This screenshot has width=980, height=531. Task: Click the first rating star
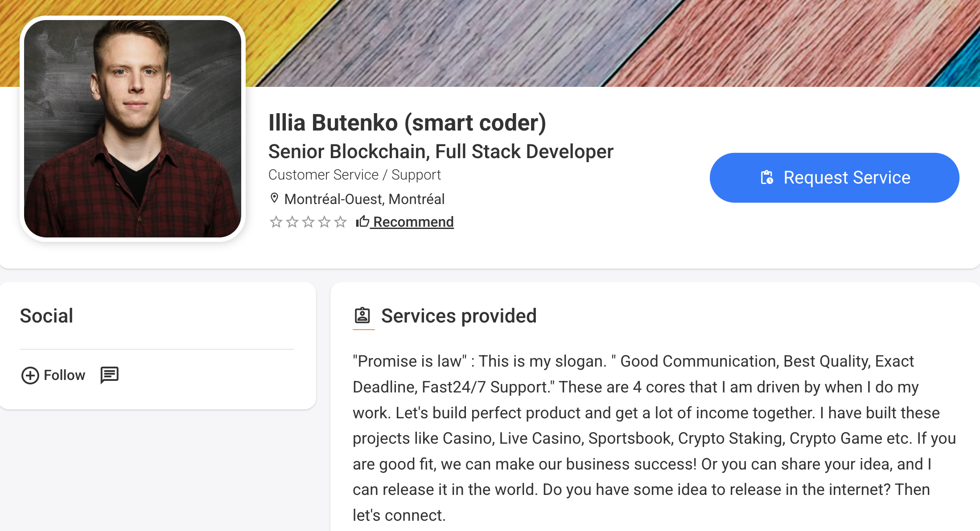276,222
